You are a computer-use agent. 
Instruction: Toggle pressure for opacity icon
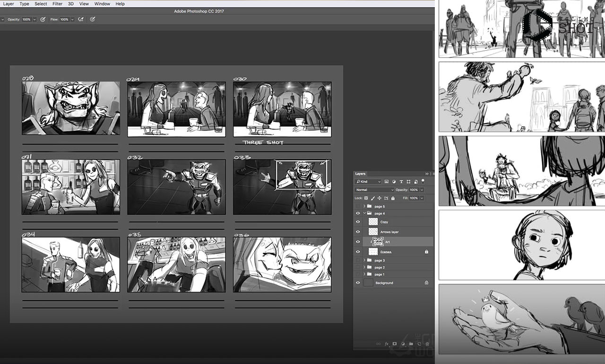(x=43, y=19)
